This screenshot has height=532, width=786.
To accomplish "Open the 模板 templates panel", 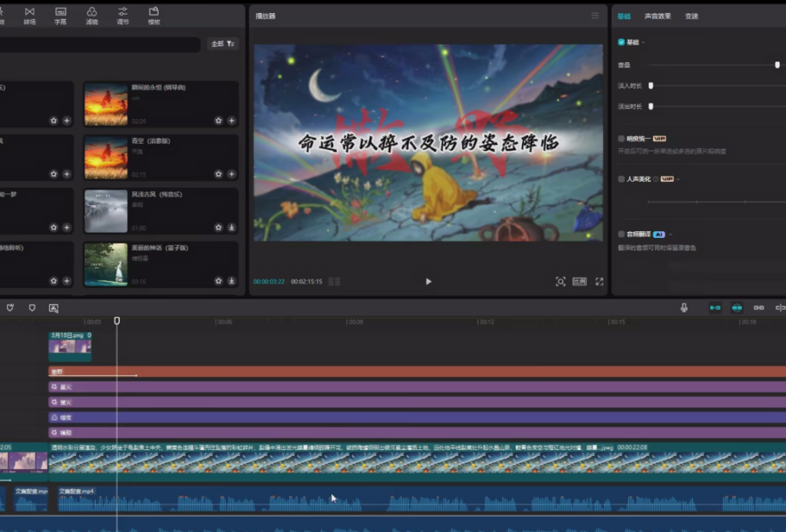I will [x=154, y=15].
